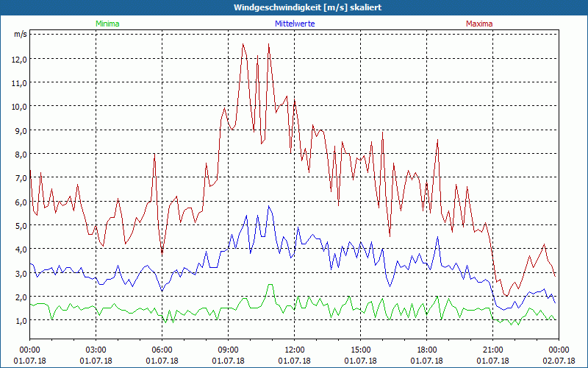Image resolution: width=588 pixels, height=368 pixels.
Task: Click the 15:00 time axis marker
Action: click(361, 350)
